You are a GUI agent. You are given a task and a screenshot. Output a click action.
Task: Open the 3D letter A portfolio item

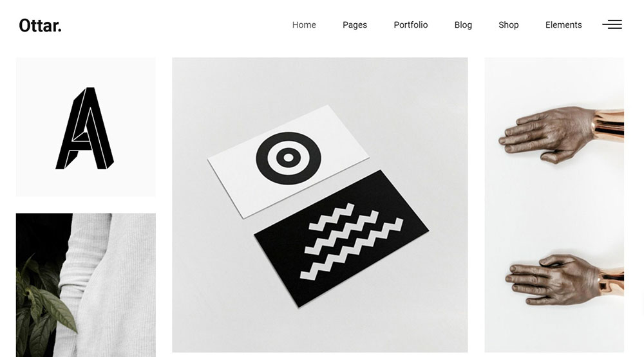coord(86,127)
